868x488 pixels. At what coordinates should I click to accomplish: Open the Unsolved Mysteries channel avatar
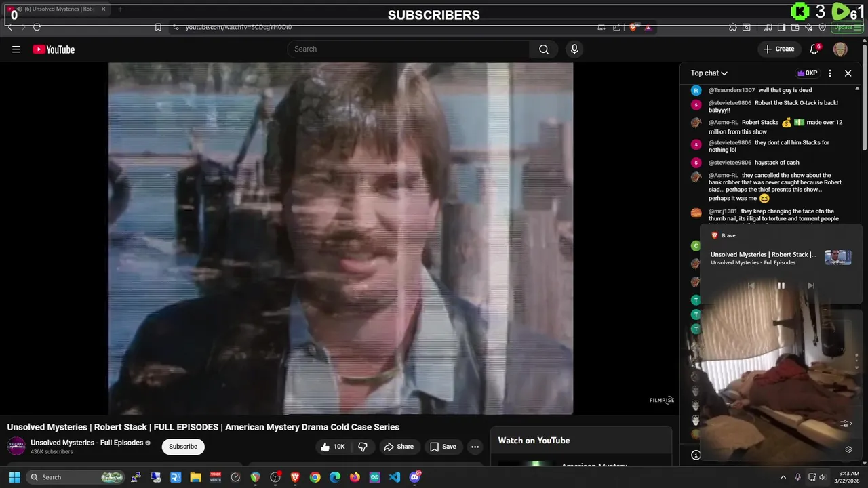click(16, 446)
